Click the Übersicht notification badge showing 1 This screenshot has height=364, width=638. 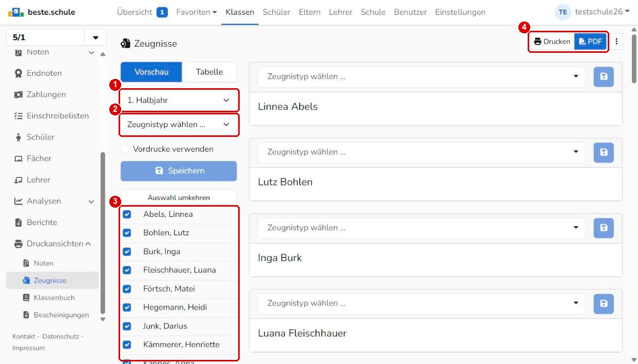(x=162, y=12)
